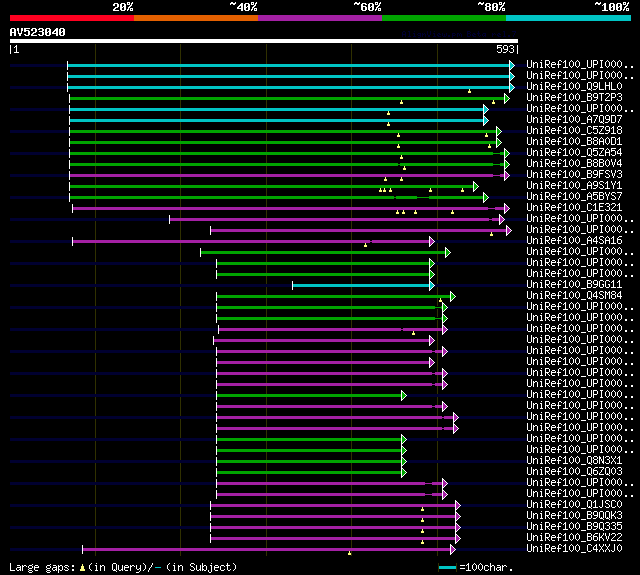Select the purple alignment bar for B9FSV3

(287, 175)
